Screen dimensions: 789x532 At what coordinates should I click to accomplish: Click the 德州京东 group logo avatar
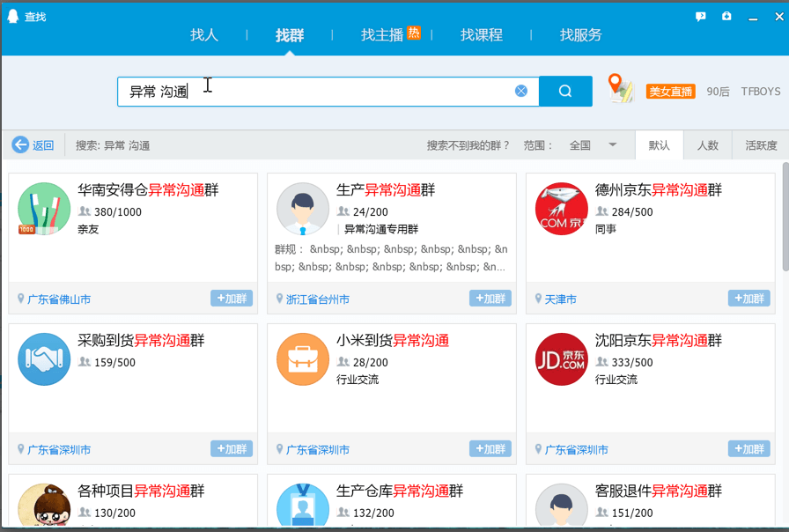click(x=562, y=209)
